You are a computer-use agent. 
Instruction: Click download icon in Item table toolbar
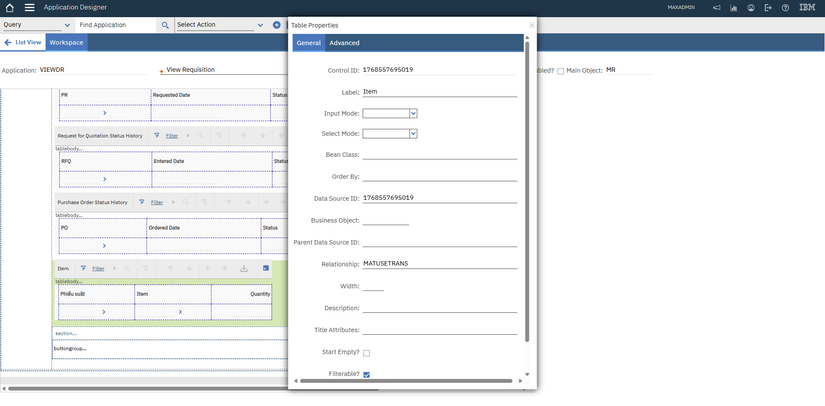pyautogui.click(x=244, y=268)
